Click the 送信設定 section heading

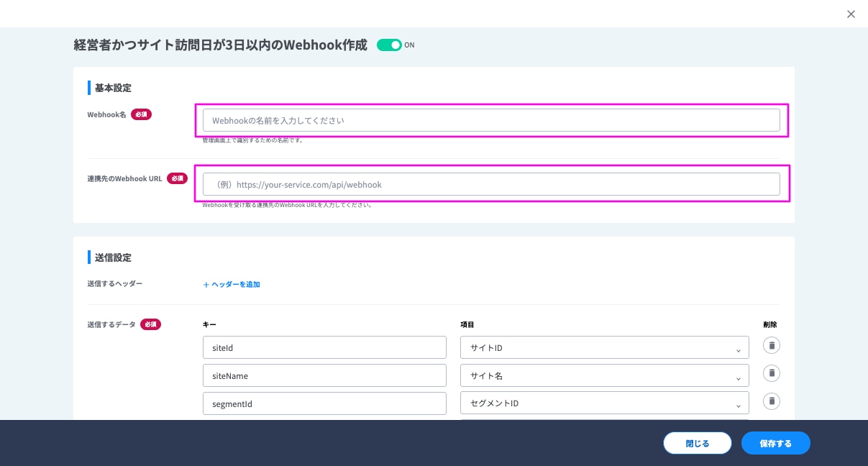pos(113,257)
